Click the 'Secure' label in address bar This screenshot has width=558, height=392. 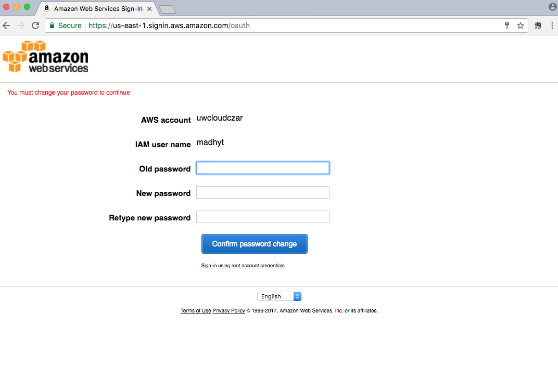pos(70,25)
